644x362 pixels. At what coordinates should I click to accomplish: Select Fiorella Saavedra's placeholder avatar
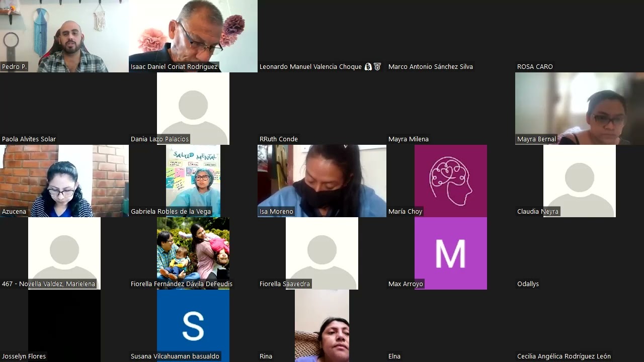tap(322, 253)
